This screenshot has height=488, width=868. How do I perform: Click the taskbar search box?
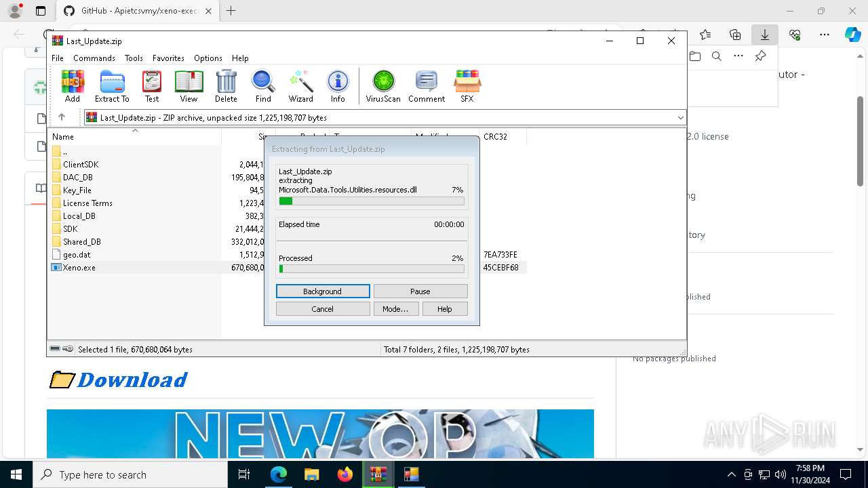click(130, 474)
